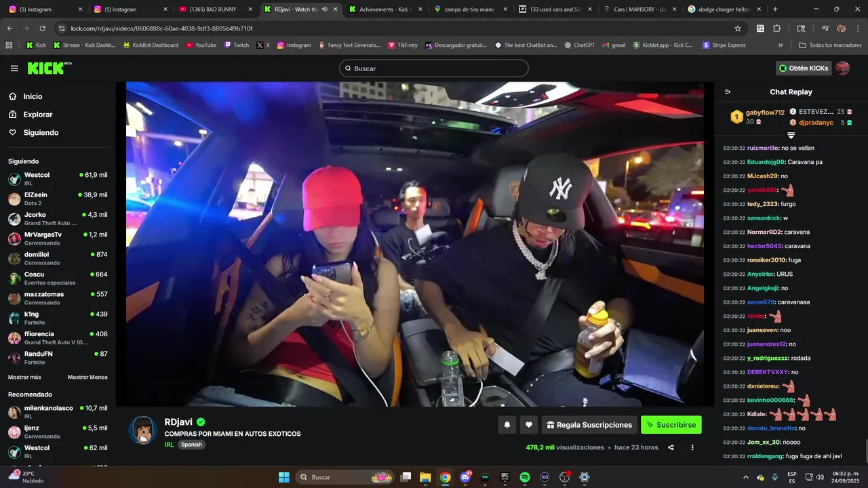The height and width of the screenshot is (488, 868).
Task: Switch to Achievements - Kick tab
Action: pos(385,9)
